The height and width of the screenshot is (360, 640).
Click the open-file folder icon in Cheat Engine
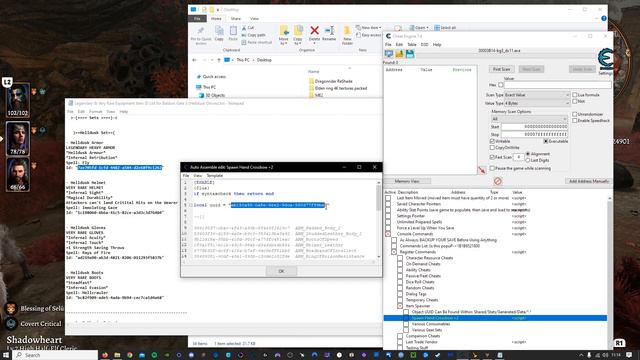(399, 54)
